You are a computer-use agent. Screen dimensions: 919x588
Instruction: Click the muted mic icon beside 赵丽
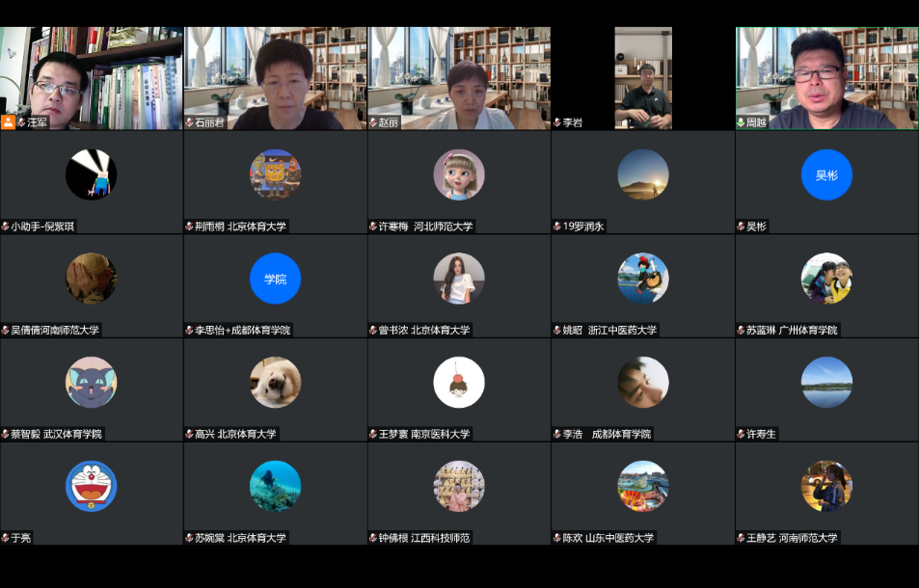[374, 122]
